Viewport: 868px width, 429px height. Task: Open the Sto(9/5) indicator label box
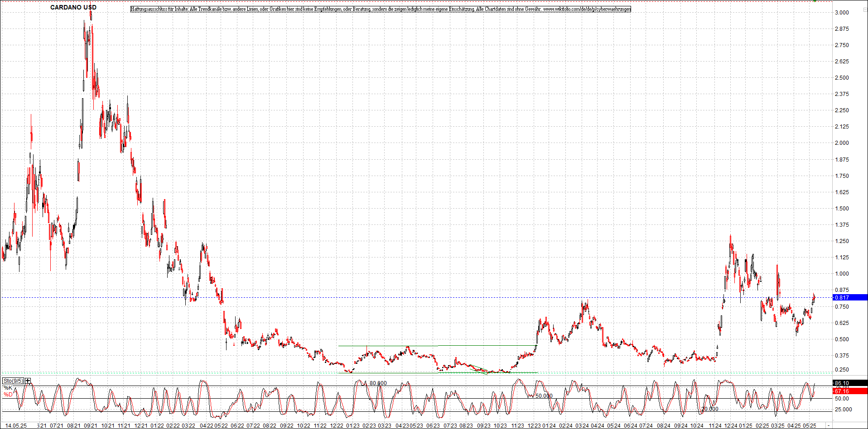[x=12, y=380]
